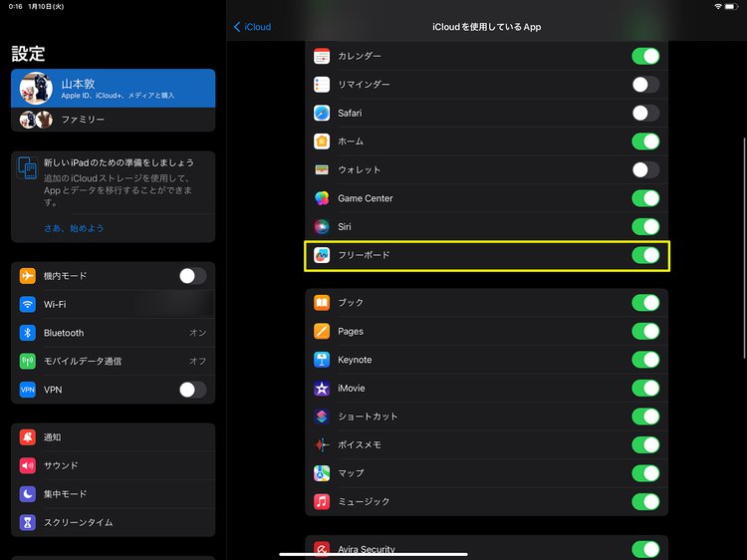
Task: Click the mobile data antenna icon
Action: tap(28, 362)
